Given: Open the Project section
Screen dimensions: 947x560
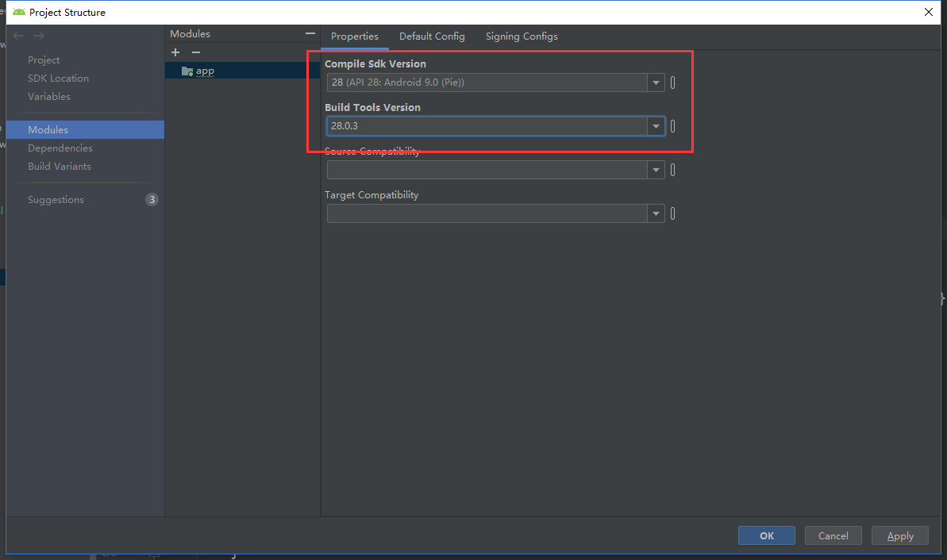Looking at the screenshot, I should pyautogui.click(x=44, y=59).
